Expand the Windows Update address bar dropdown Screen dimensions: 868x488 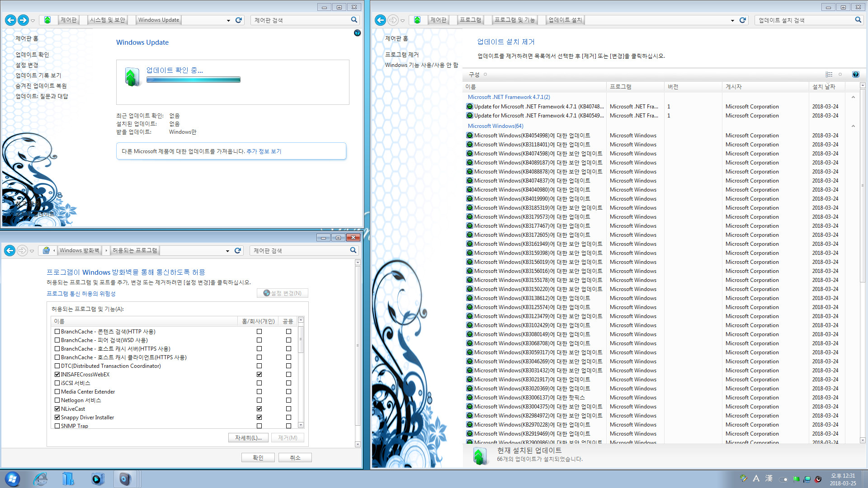pyautogui.click(x=228, y=20)
